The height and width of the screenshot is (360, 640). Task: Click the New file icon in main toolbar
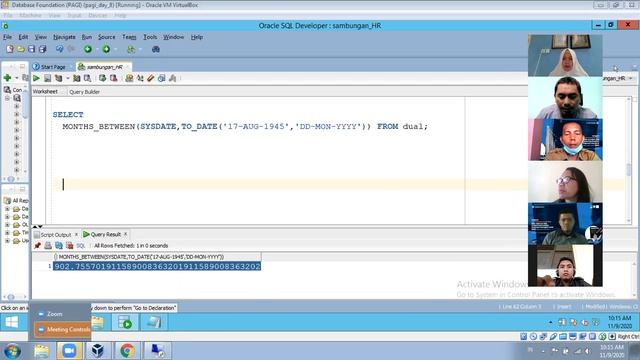pyautogui.click(x=10, y=49)
